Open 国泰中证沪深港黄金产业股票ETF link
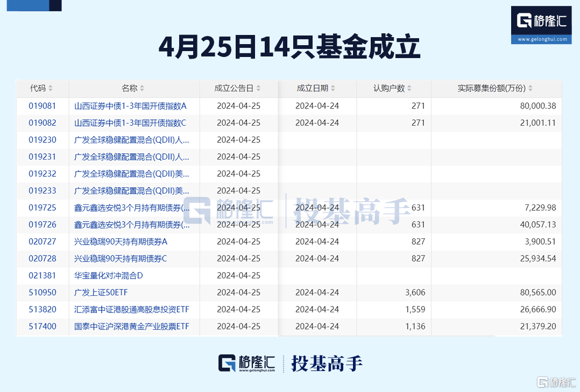Viewport: 580px width, 392px height. click(132, 326)
